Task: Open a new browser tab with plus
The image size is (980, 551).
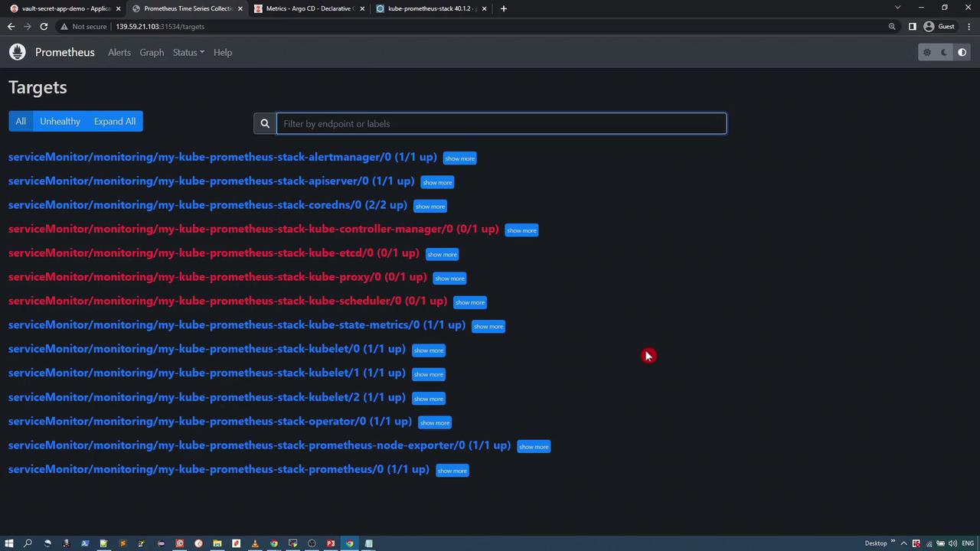Action: (x=503, y=8)
